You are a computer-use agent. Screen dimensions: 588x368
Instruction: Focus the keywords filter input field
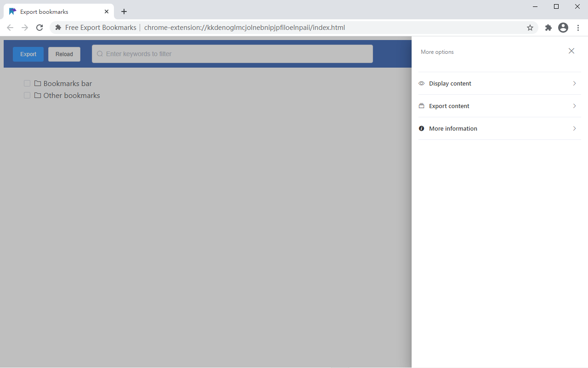pyautogui.click(x=232, y=54)
